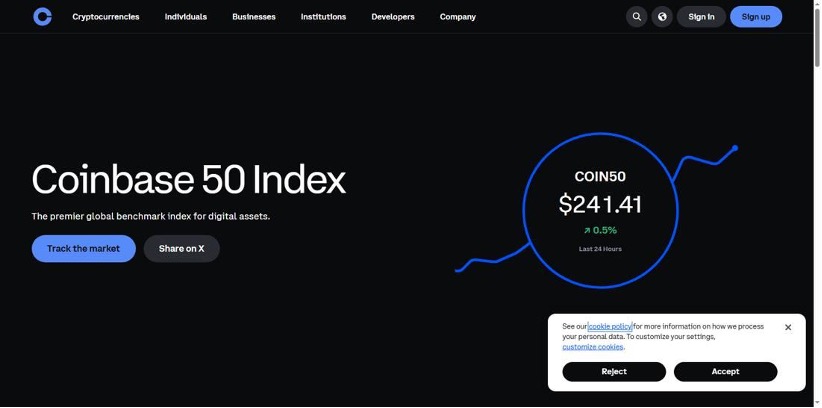The height and width of the screenshot is (408, 822).
Task: Click the Sign up button
Action: tap(756, 17)
